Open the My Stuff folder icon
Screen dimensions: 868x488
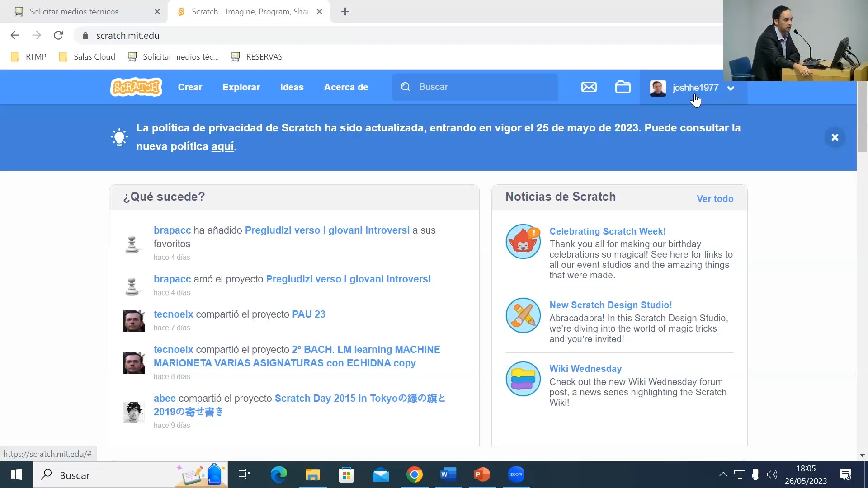pyautogui.click(x=623, y=87)
